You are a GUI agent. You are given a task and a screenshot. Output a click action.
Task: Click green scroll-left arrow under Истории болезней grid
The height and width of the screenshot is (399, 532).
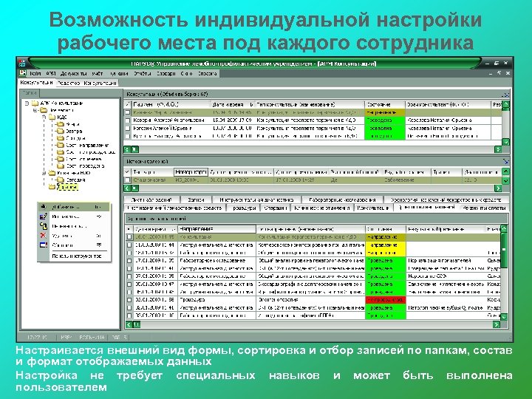127,188
